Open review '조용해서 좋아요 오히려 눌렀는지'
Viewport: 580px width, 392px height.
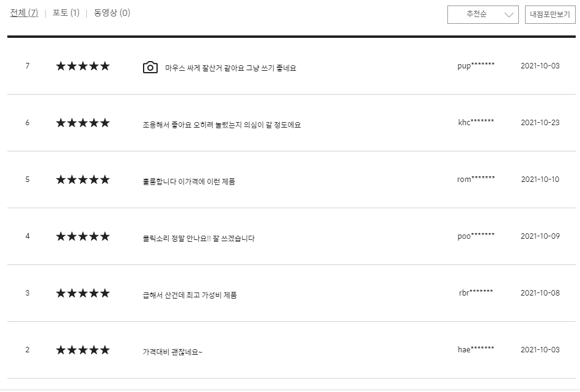pos(222,125)
